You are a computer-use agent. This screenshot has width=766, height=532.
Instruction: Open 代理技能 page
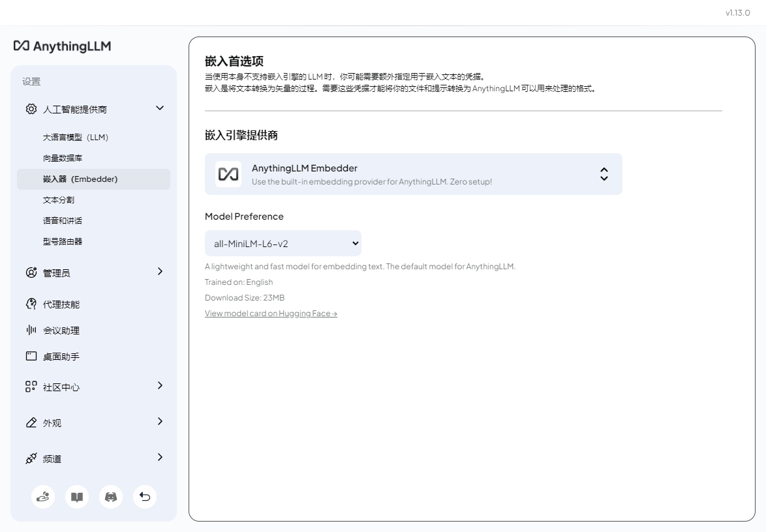(x=61, y=304)
